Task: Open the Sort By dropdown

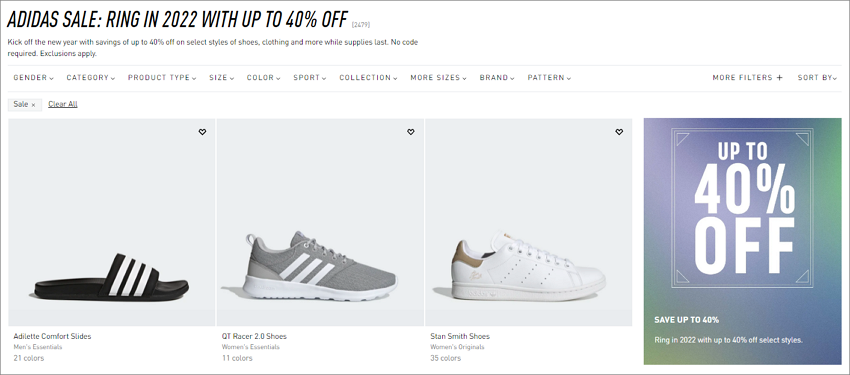Action: click(x=817, y=77)
